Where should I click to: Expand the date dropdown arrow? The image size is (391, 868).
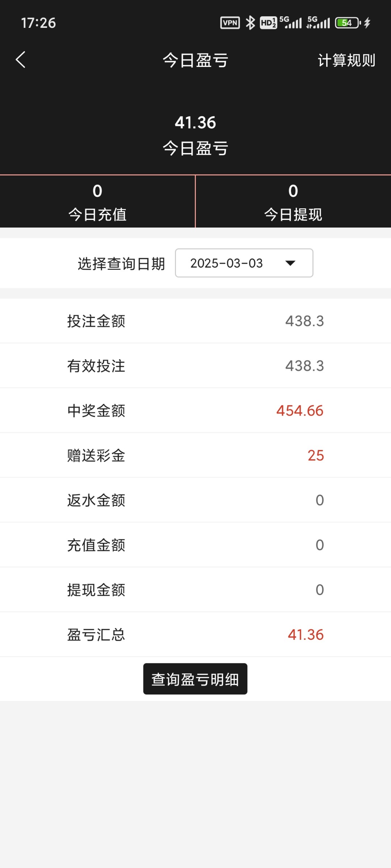[290, 263]
